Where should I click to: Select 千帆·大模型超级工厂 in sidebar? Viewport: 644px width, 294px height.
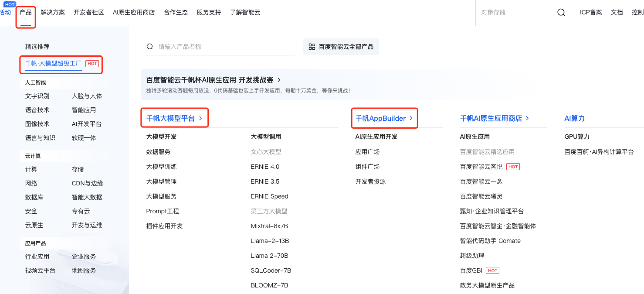(x=53, y=63)
